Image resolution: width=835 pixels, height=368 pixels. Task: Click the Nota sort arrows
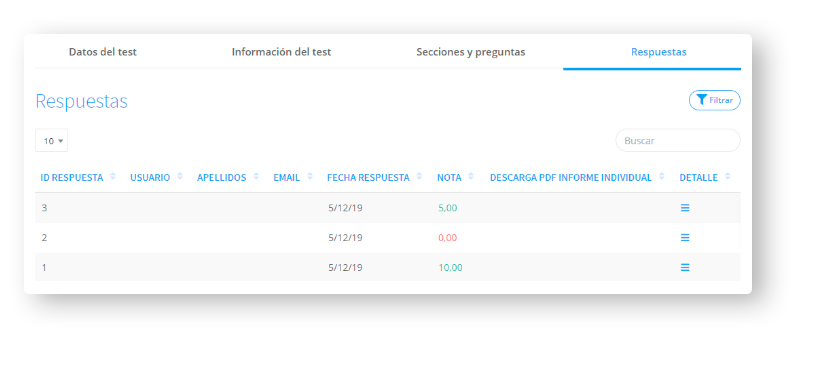471,176
